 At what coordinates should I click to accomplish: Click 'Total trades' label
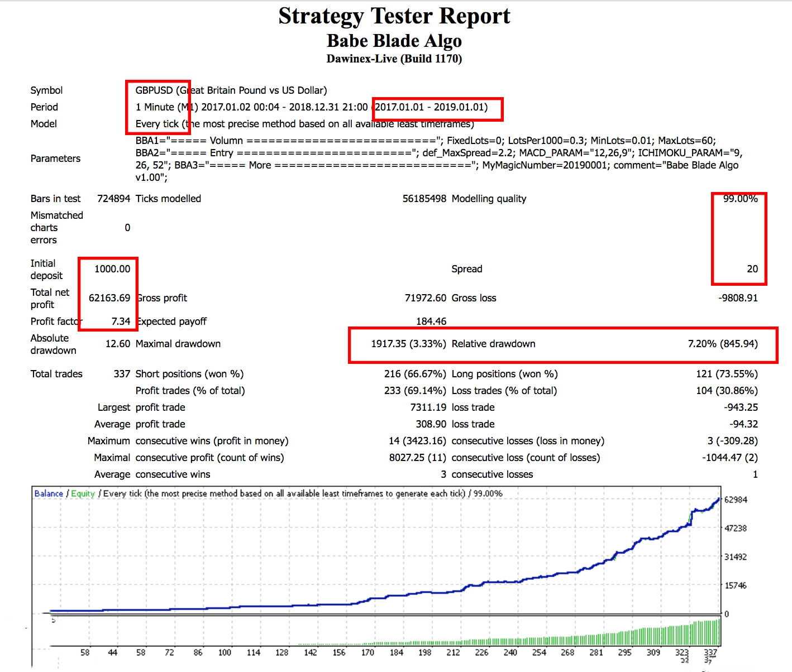(x=56, y=374)
